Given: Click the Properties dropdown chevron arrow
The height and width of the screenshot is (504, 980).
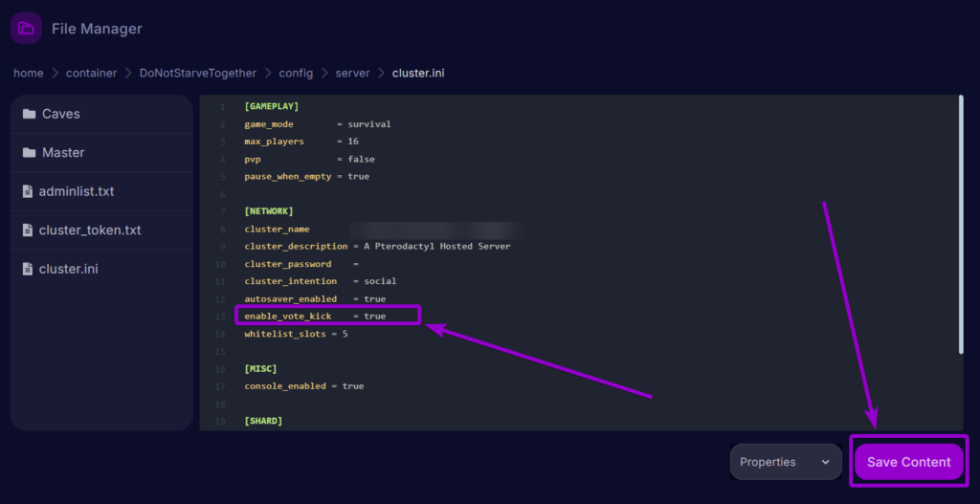Looking at the screenshot, I should 825,462.
